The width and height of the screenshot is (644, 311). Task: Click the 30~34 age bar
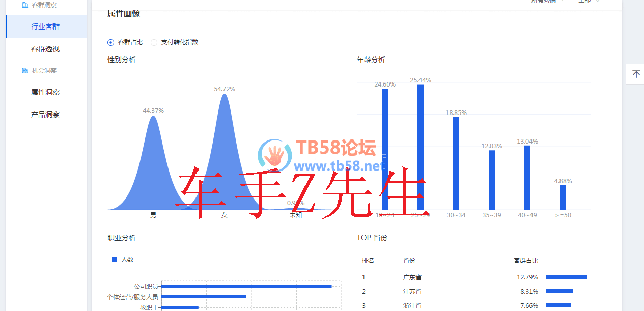(456, 163)
